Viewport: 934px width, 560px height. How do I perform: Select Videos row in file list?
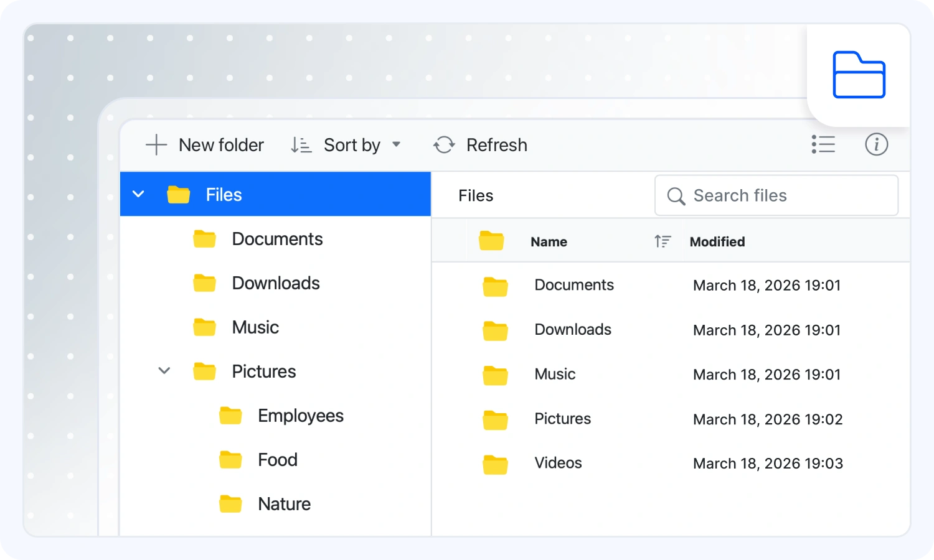pyautogui.click(x=671, y=463)
